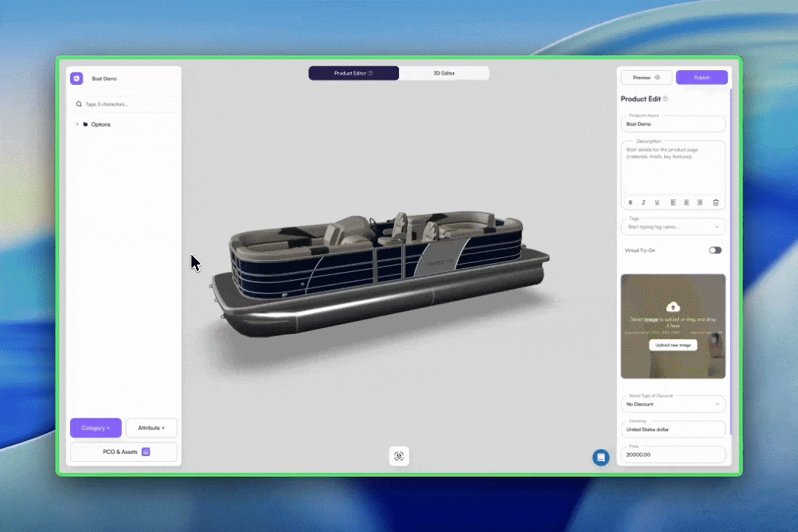Center align the description text

point(686,202)
